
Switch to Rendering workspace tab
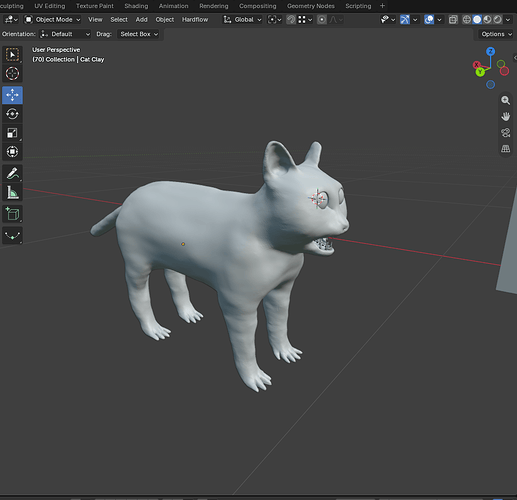point(214,6)
